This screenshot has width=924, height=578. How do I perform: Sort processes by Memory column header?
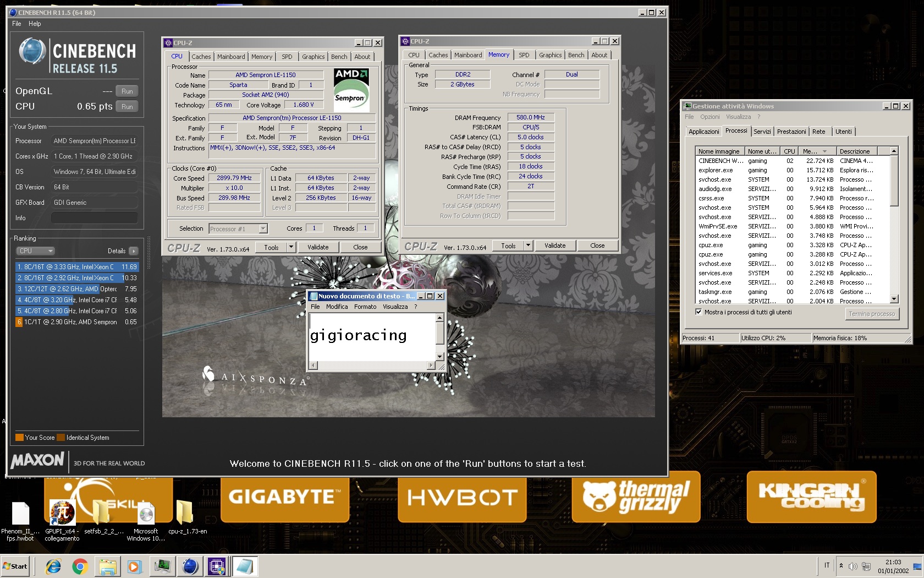pyautogui.click(x=816, y=151)
